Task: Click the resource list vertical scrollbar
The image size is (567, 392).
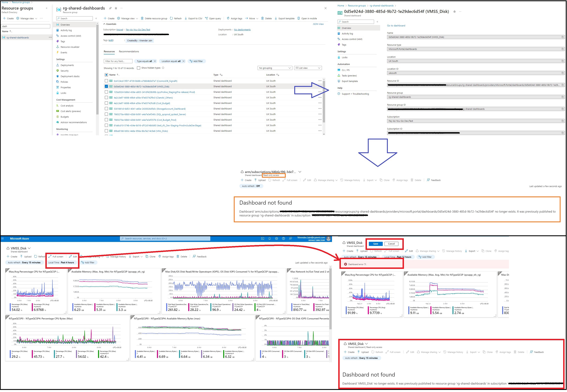Action: pos(324,102)
